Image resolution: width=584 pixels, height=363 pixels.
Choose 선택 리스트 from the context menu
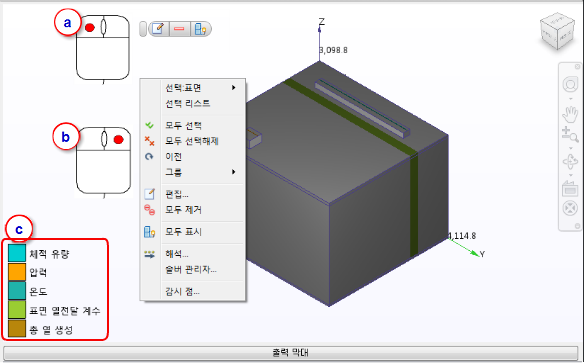193,104
